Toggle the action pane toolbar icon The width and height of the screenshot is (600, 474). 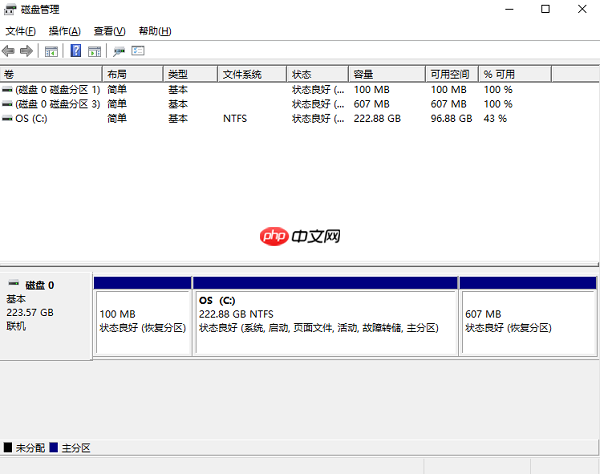95,51
